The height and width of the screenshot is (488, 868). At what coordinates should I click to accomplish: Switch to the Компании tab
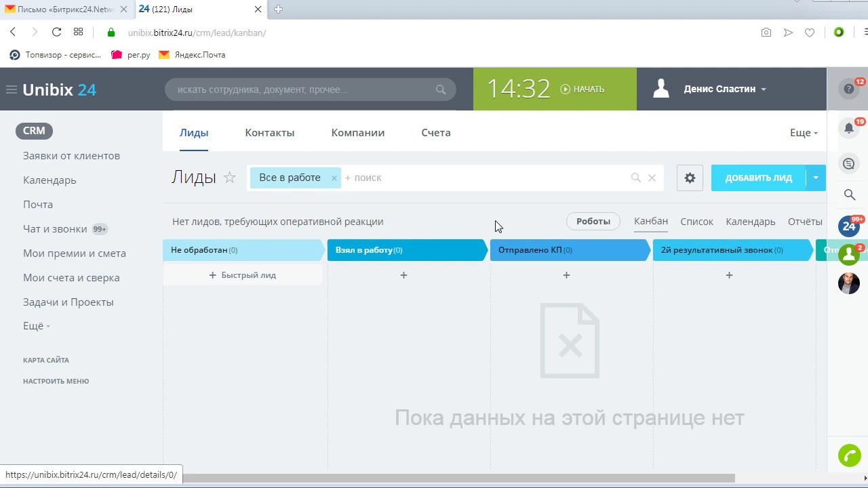358,133
